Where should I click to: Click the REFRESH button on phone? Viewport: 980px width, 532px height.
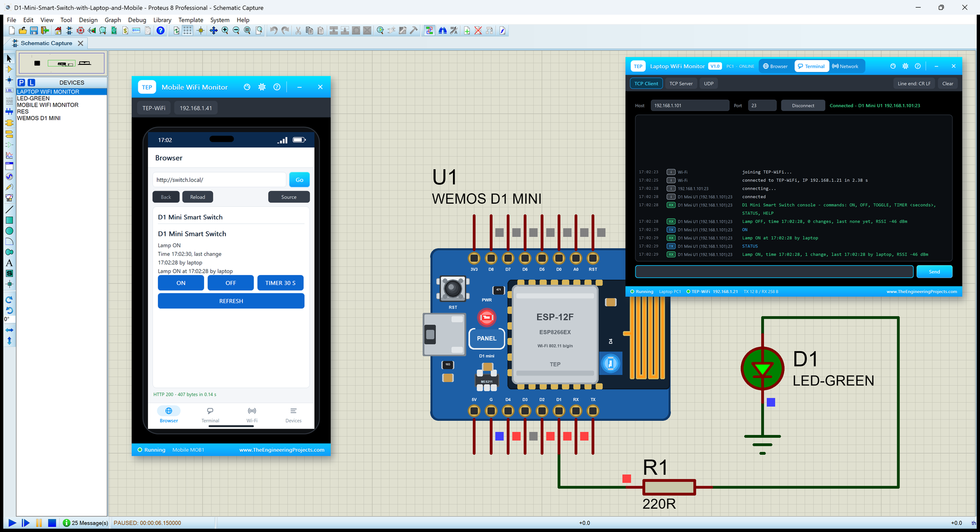(x=231, y=301)
